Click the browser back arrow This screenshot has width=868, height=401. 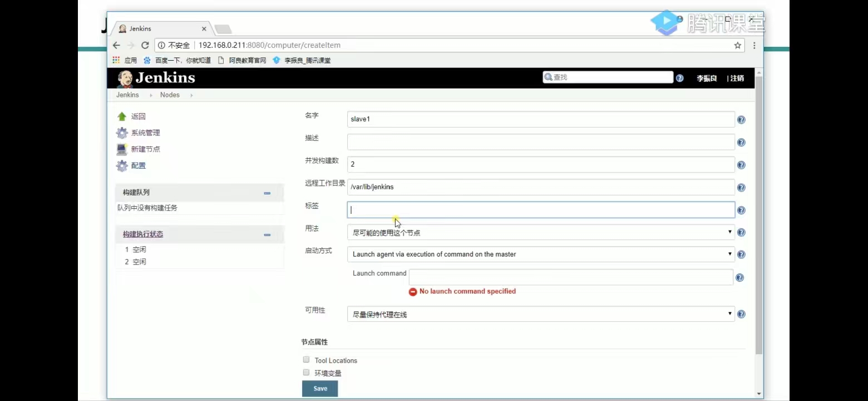[x=116, y=45]
